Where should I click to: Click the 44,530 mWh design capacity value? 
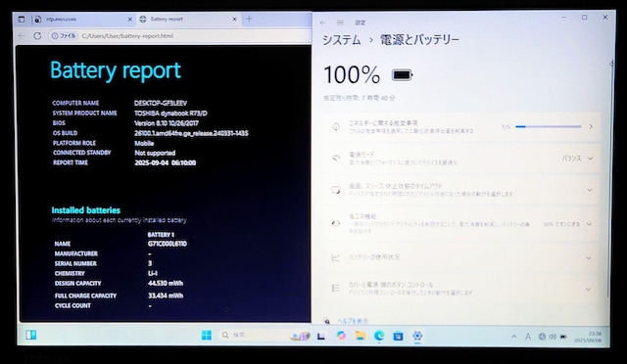[166, 284]
